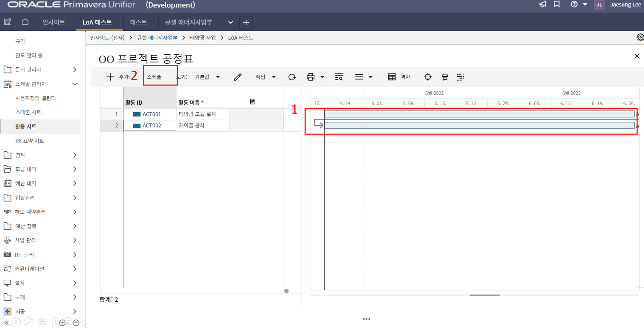Open the find/search rows icon

pyautogui.click(x=339, y=77)
